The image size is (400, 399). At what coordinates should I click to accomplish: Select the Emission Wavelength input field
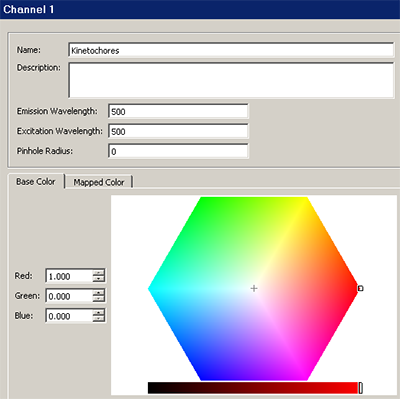178,111
